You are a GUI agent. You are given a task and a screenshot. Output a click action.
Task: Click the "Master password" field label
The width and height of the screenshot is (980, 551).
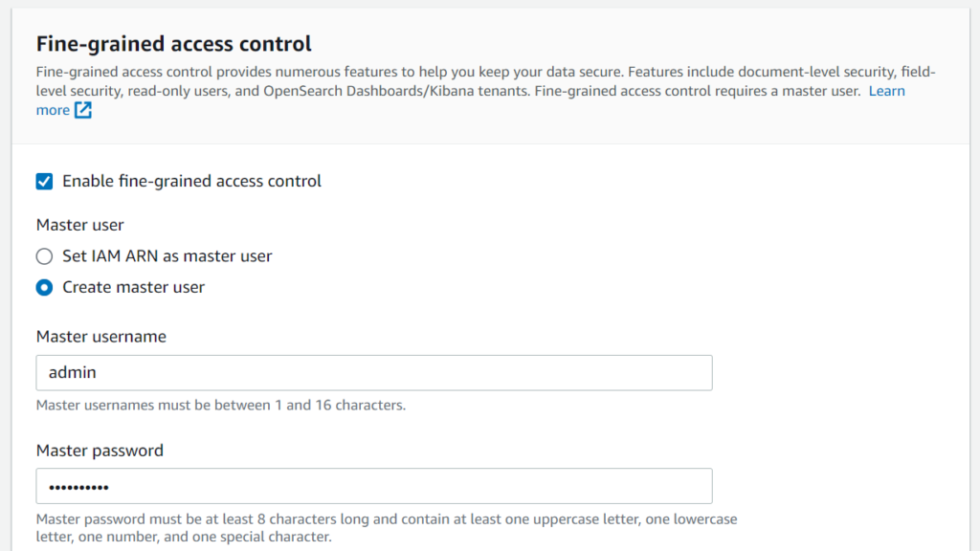tap(100, 451)
